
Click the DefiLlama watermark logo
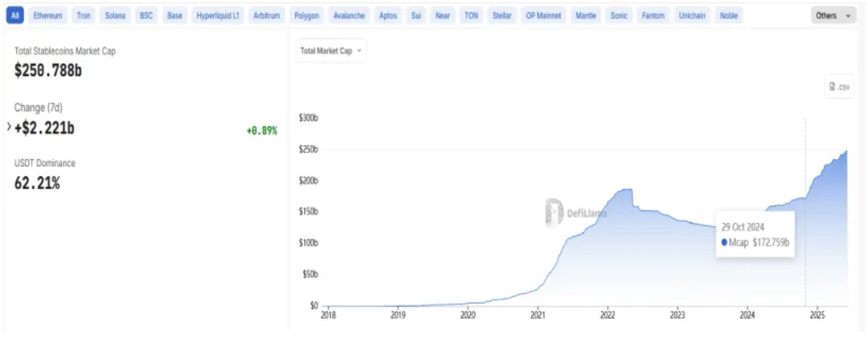(554, 213)
